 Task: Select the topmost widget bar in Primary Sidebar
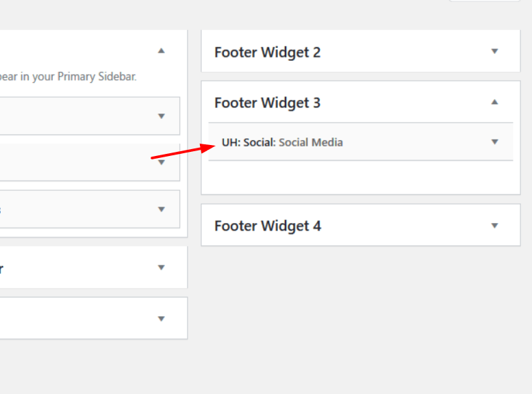[90, 116]
